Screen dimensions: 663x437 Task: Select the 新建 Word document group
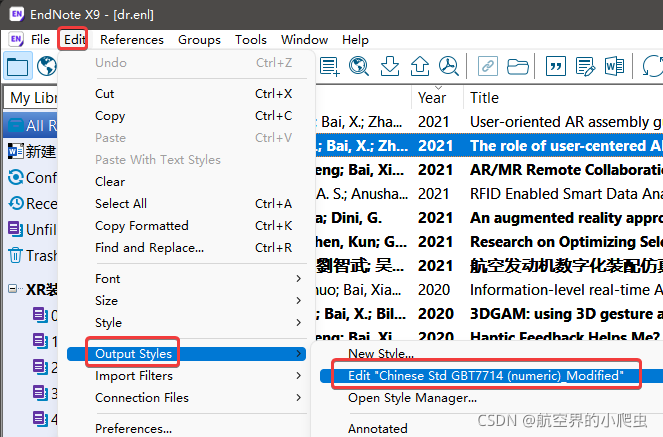click(x=32, y=151)
